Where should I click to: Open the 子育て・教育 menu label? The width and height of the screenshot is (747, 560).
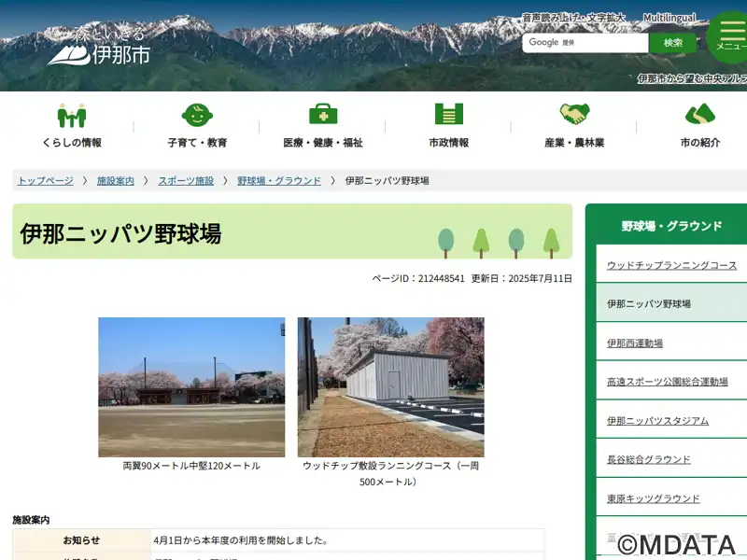pos(197,143)
